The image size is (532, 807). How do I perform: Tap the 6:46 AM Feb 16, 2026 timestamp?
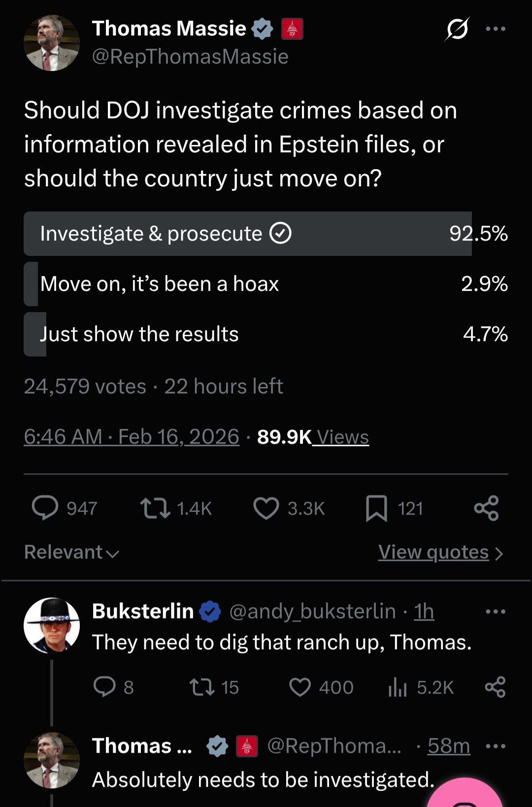(x=132, y=437)
